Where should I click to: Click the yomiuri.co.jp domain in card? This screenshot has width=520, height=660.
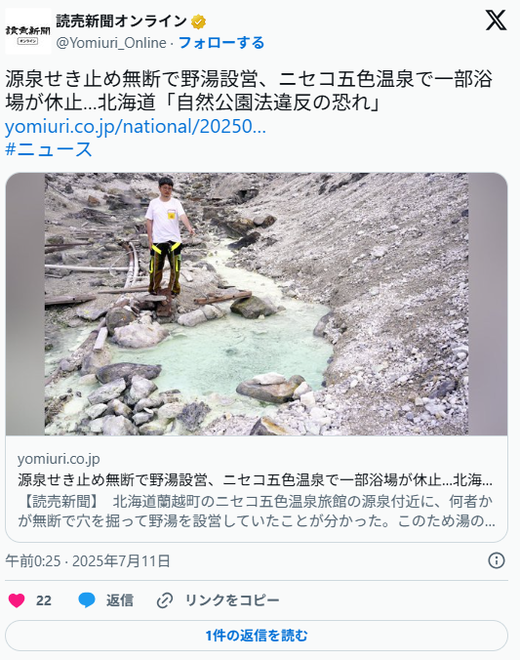(59, 459)
